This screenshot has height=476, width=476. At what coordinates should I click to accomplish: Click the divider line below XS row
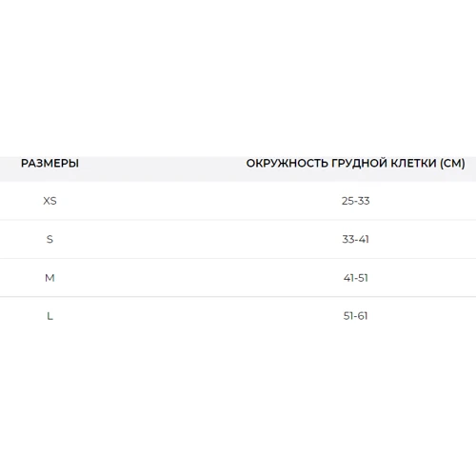tap(238, 220)
